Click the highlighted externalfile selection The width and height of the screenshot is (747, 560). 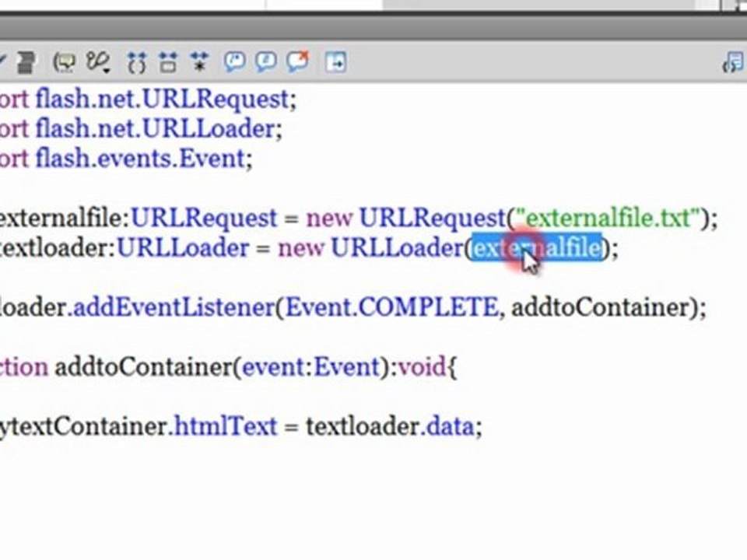click(537, 248)
